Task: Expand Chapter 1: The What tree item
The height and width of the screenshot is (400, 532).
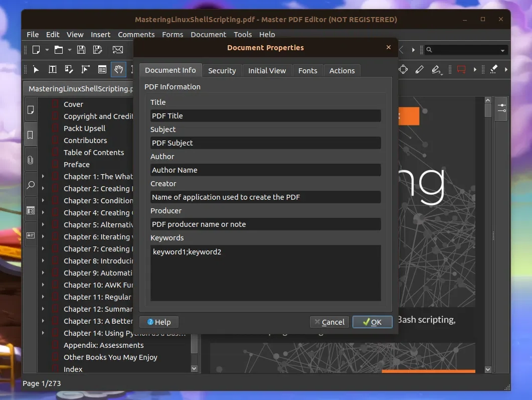Action: coord(42,176)
